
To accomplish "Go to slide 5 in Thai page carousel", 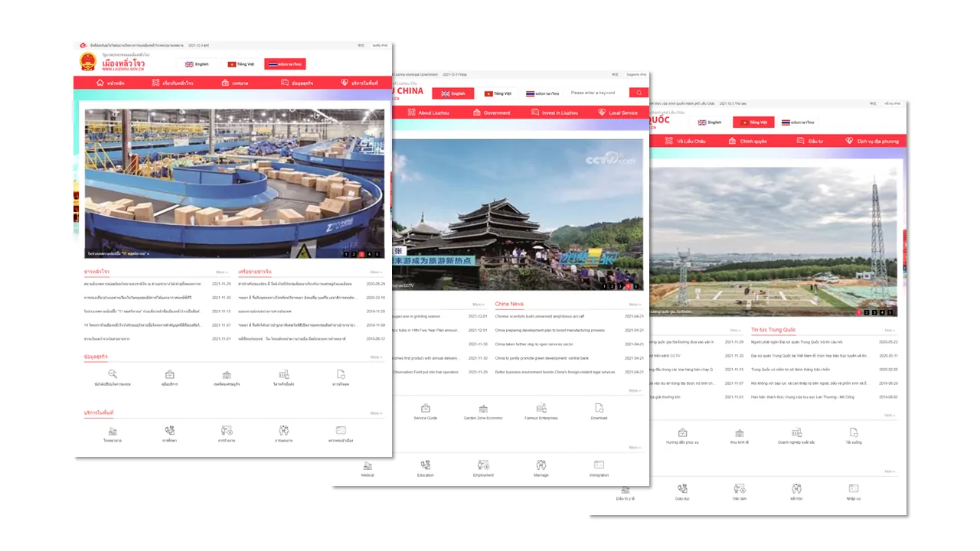I will click(377, 253).
